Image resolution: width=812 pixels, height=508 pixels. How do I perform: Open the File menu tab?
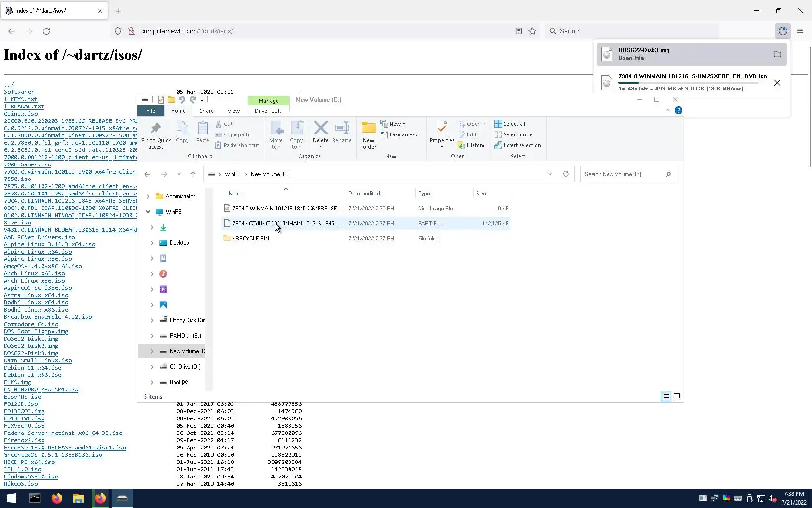click(151, 111)
